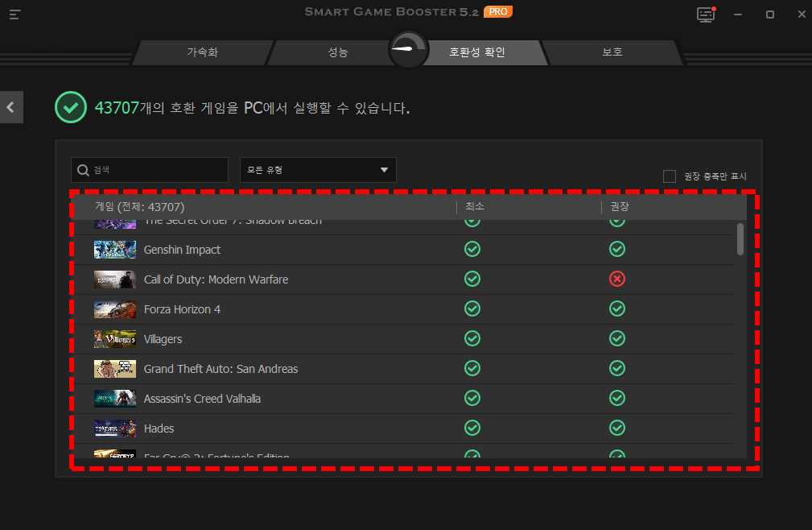The width and height of the screenshot is (812, 530).
Task: Open the 모든 유형 type dropdown
Action: click(318, 170)
